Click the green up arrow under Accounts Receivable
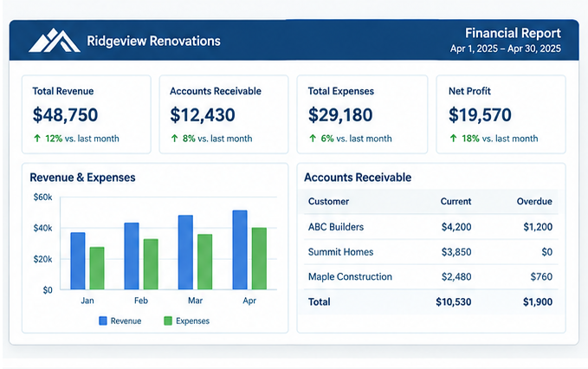 click(x=174, y=139)
